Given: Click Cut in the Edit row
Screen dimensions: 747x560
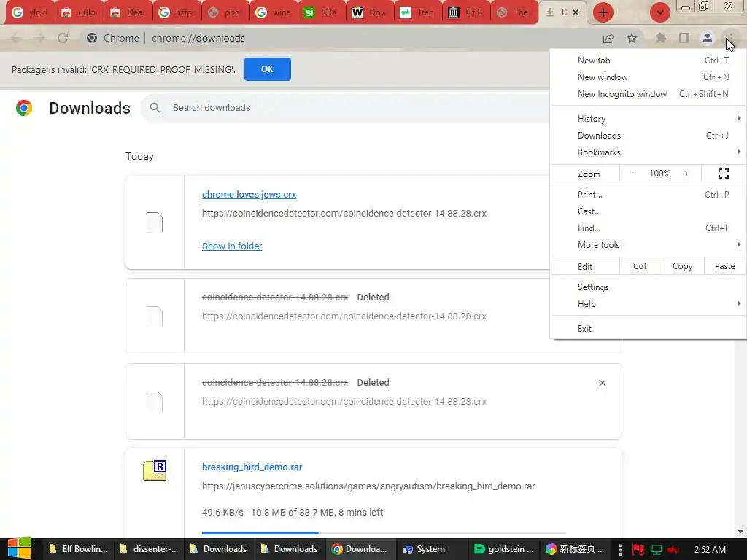Looking at the screenshot, I should [640, 266].
